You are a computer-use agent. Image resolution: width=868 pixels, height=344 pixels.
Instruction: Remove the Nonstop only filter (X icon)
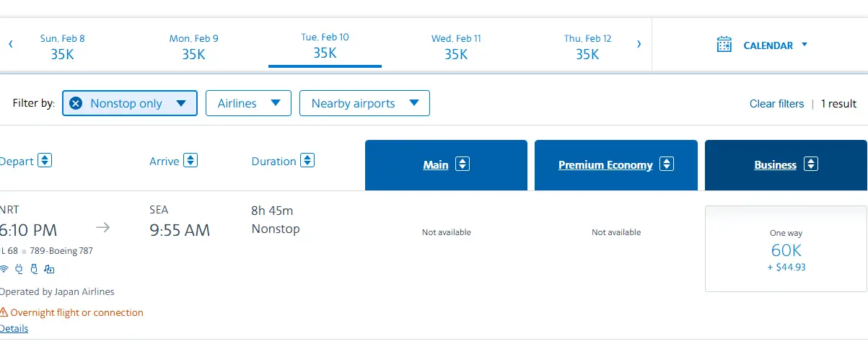[76, 103]
